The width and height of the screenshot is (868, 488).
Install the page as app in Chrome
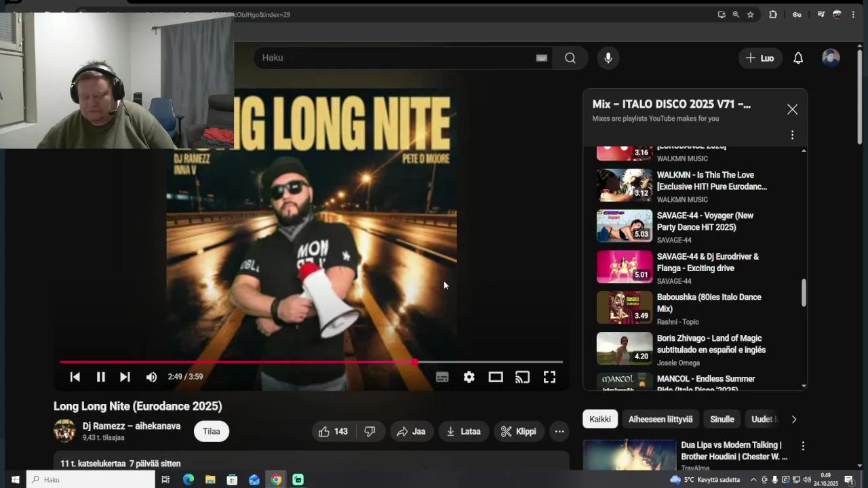tap(722, 14)
